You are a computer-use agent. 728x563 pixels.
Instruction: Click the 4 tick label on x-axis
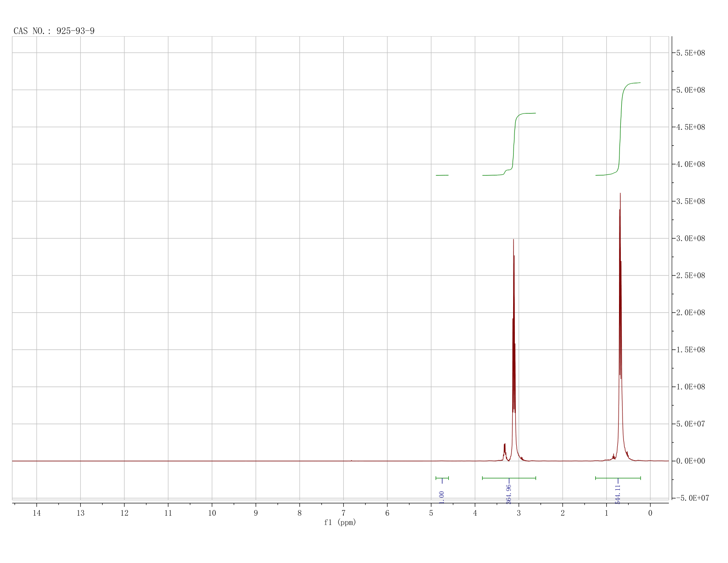coord(475,513)
